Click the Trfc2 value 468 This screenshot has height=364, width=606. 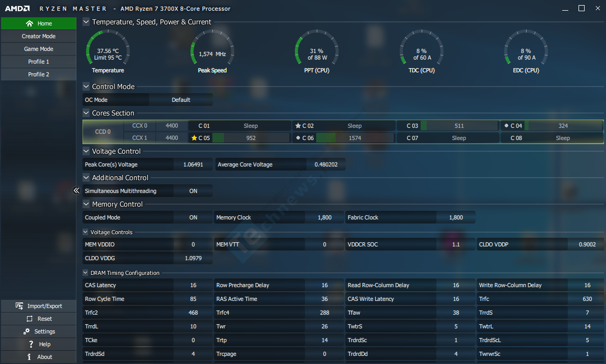193,313
